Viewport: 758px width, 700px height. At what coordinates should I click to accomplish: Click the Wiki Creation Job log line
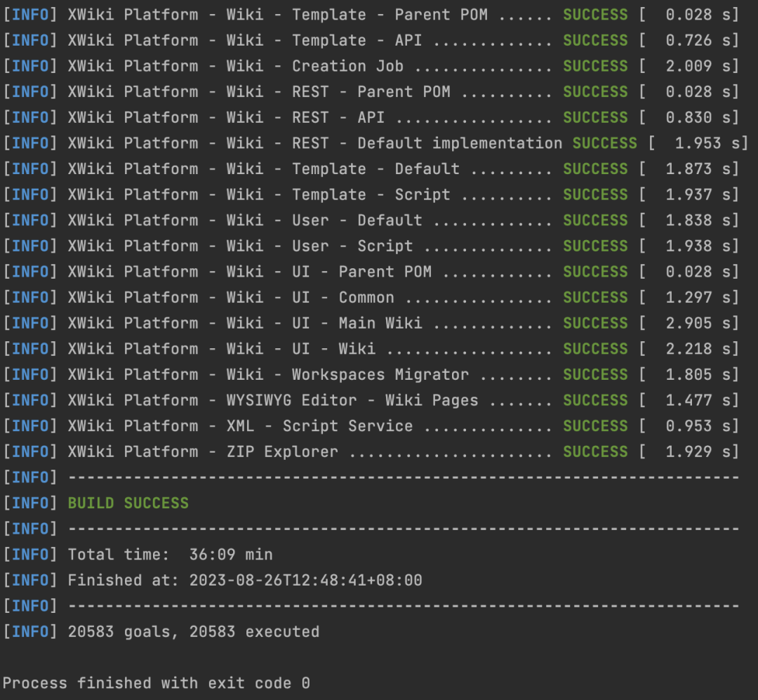[x=309, y=67]
